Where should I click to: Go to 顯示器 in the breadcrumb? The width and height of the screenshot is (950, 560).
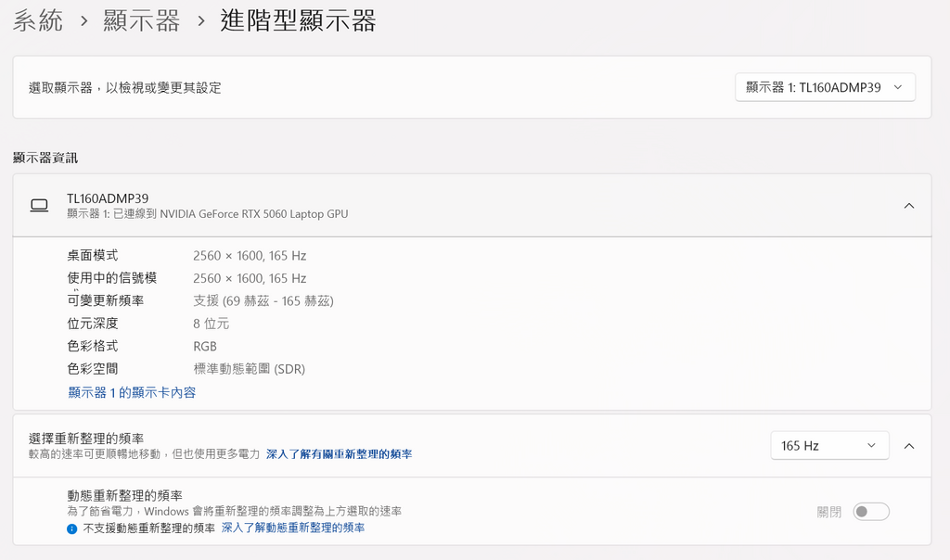click(x=142, y=20)
